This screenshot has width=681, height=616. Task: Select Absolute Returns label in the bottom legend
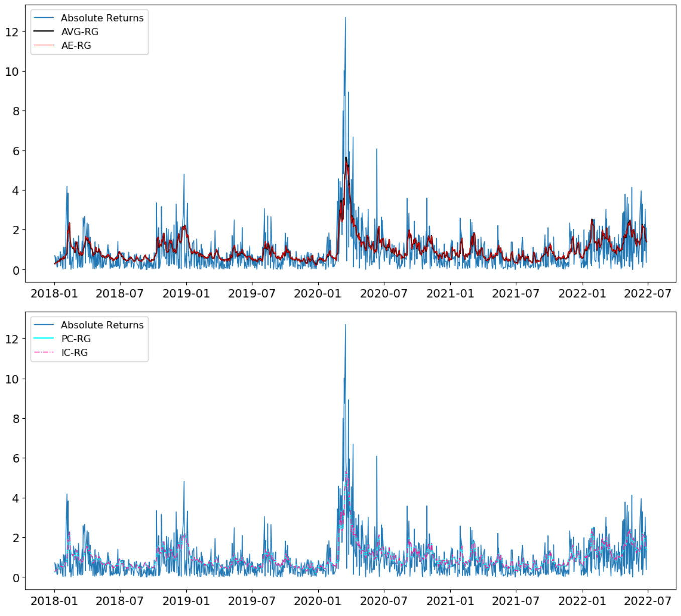[102, 325]
